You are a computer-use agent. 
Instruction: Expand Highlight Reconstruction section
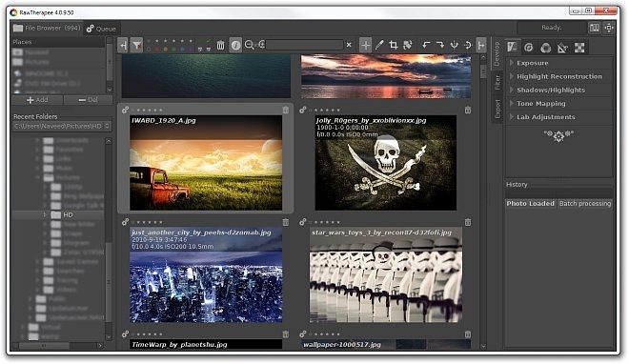pos(559,76)
